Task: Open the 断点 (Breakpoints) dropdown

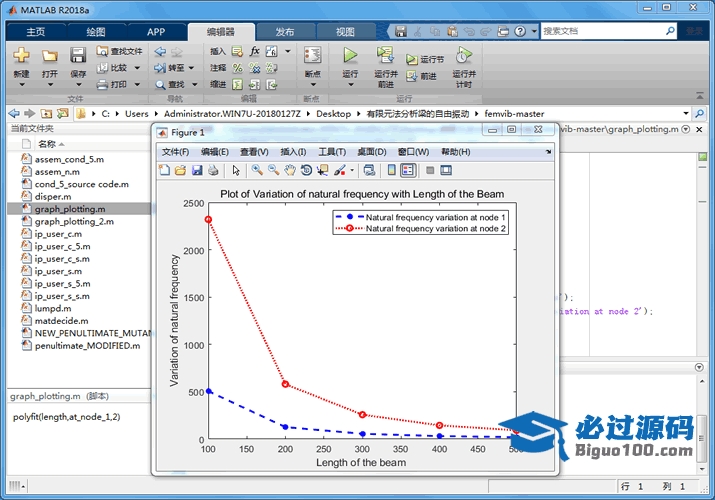Action: [313, 84]
